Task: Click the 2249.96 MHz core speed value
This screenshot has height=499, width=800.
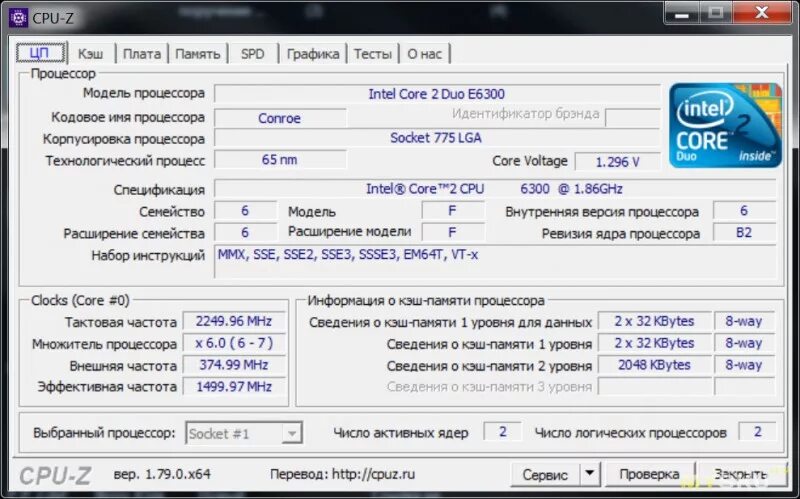Action: click(x=234, y=321)
